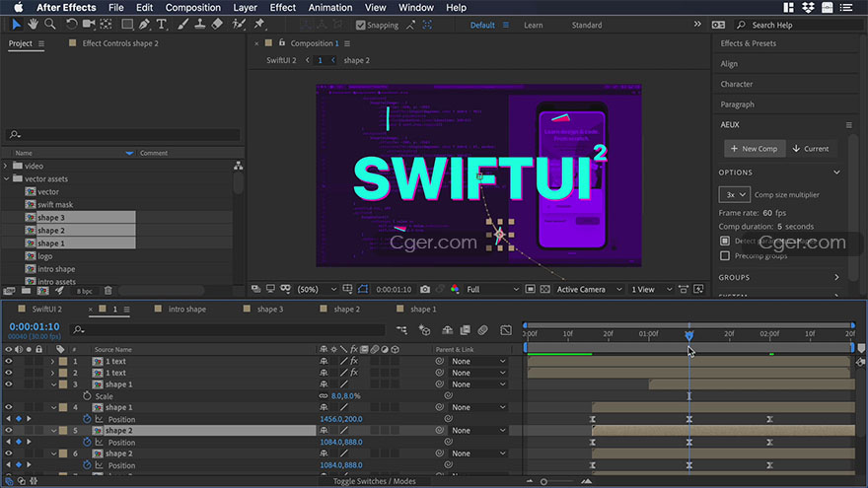Screen dimensions: 868x488
Task: Click the show channel color icon
Action: click(x=455, y=290)
